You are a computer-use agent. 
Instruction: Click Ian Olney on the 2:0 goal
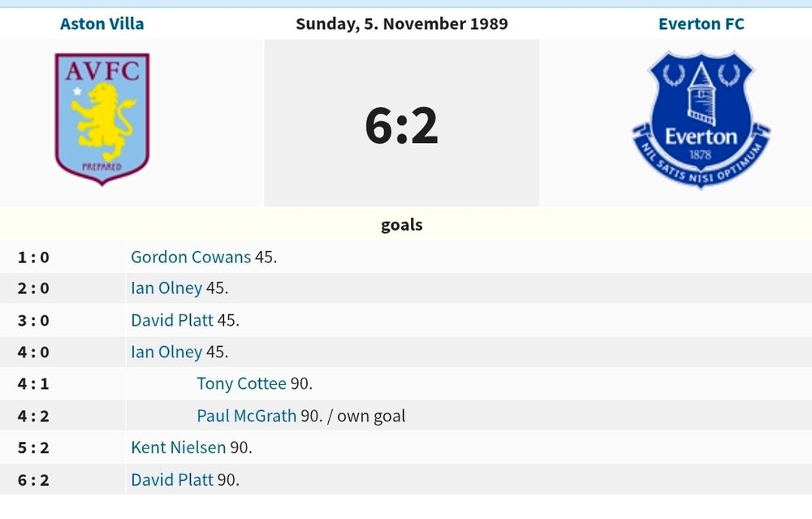[166, 288]
